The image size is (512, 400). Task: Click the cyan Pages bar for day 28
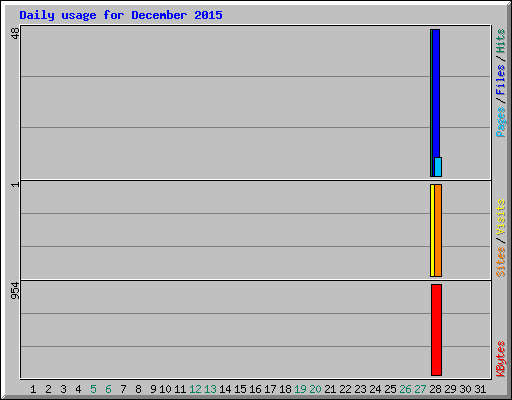[x=438, y=167]
